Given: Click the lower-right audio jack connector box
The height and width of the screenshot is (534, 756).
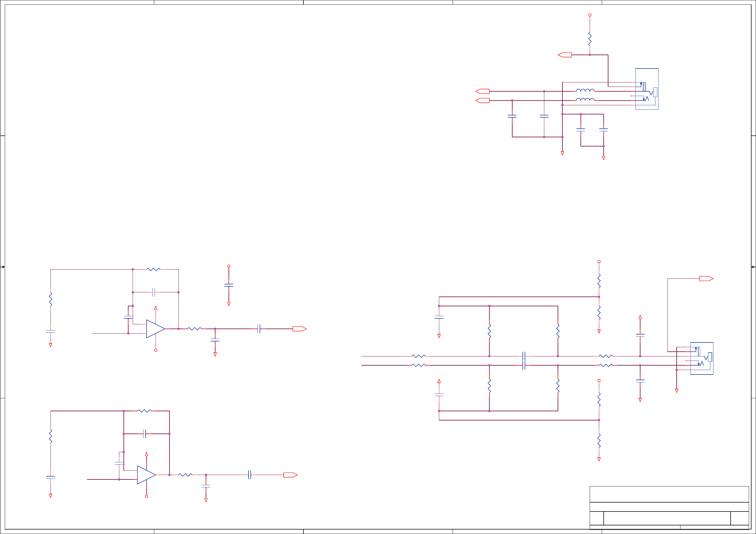Looking at the screenshot, I should click(702, 358).
